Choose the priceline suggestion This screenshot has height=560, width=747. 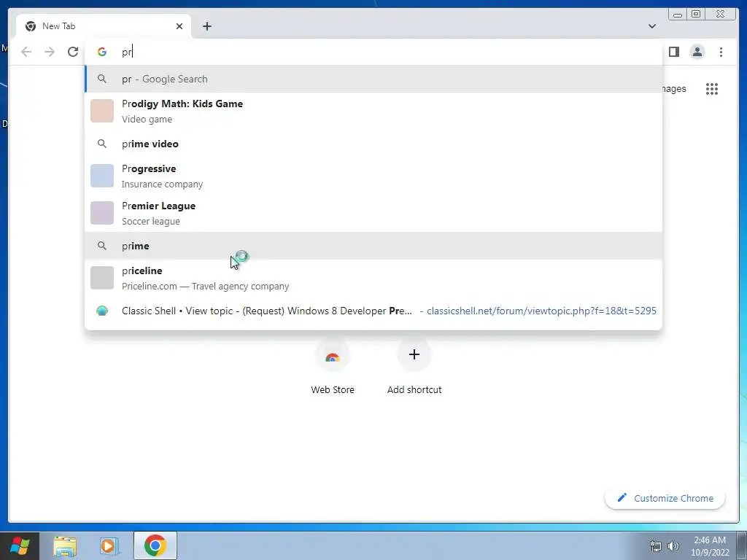pyautogui.click(x=373, y=278)
